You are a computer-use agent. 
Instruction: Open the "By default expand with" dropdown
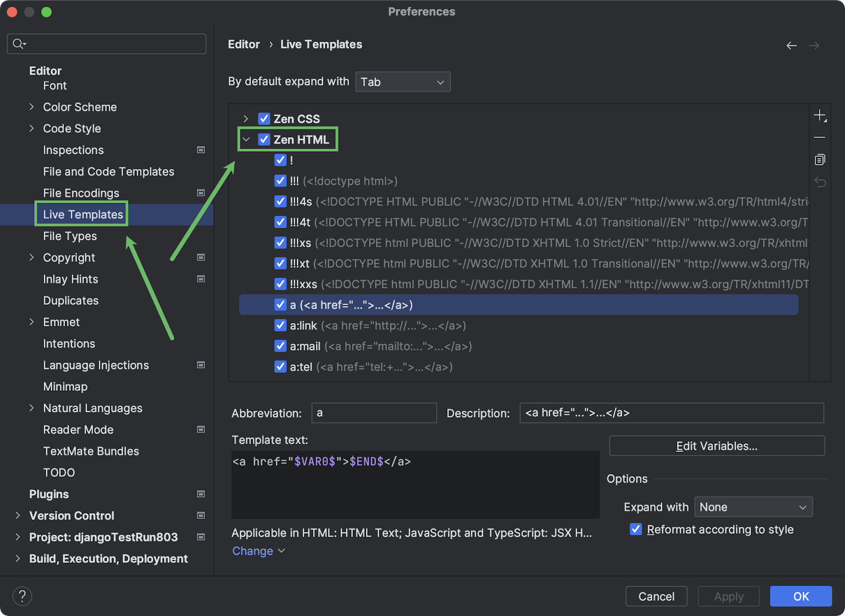coord(402,81)
